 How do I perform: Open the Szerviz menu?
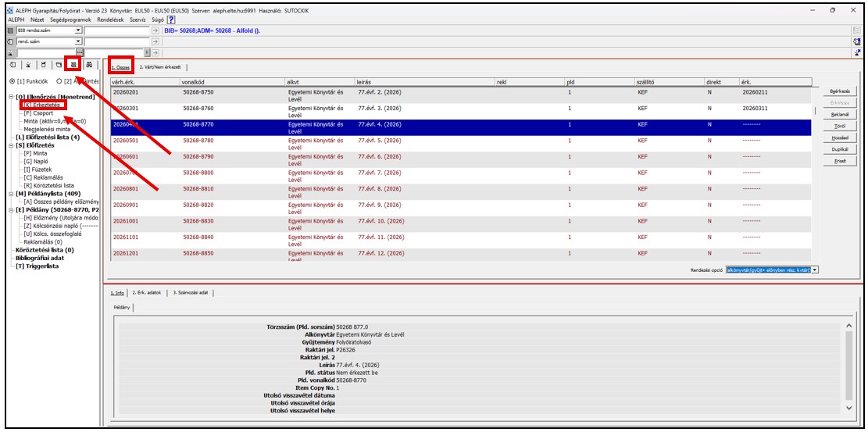click(138, 20)
